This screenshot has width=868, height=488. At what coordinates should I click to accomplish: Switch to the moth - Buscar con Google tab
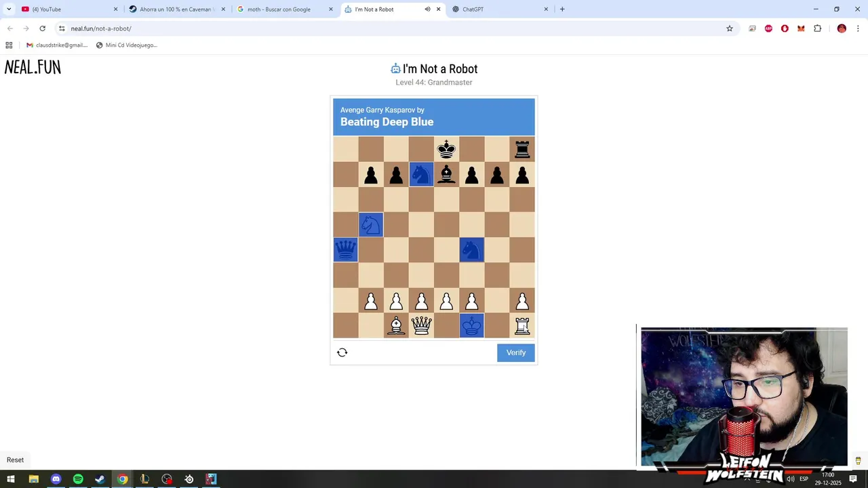click(x=284, y=9)
